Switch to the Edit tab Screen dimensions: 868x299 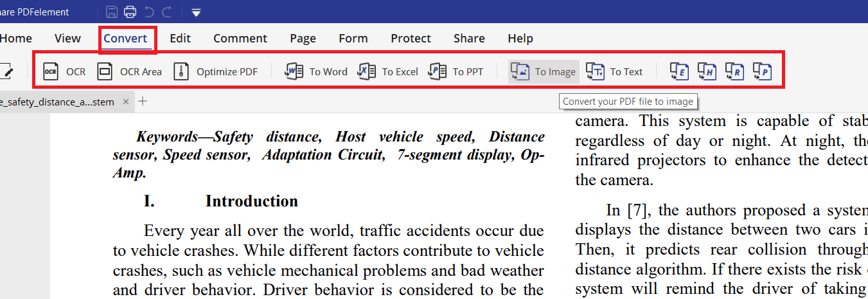(x=180, y=39)
